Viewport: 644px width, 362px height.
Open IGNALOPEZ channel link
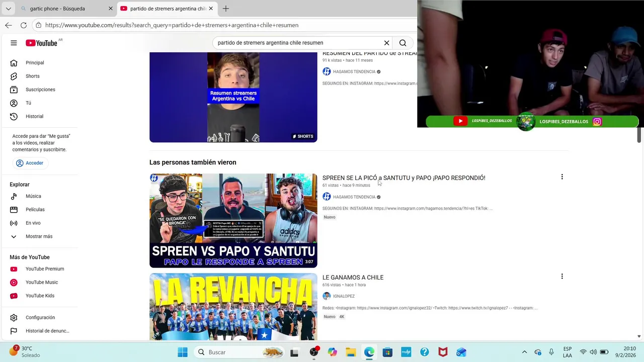click(344, 297)
